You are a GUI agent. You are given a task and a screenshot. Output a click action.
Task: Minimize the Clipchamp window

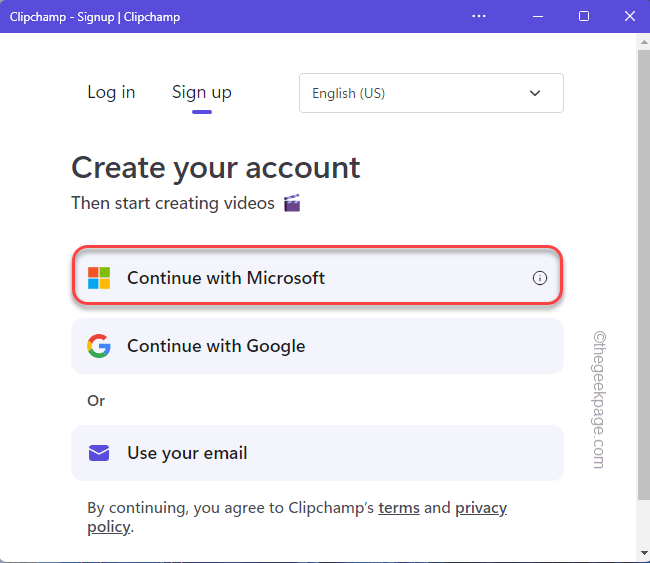(x=538, y=16)
